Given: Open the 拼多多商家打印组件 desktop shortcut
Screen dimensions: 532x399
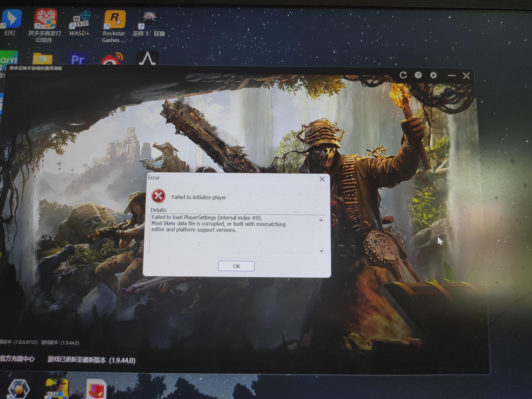Looking at the screenshot, I should (x=45, y=26).
